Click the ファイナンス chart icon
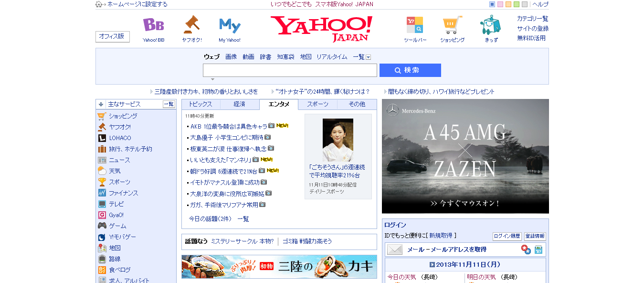This screenshot has width=644, height=283. click(102, 193)
